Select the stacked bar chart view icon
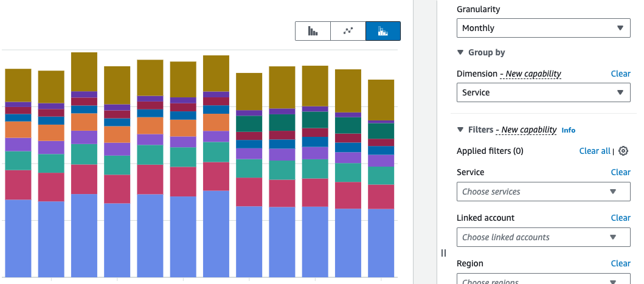644x284 pixels. 383,31
